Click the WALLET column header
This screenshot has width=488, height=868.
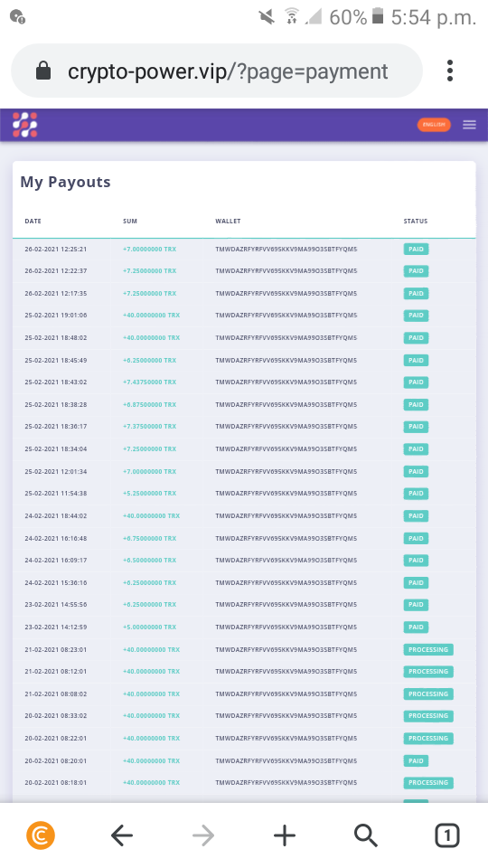[x=228, y=221]
